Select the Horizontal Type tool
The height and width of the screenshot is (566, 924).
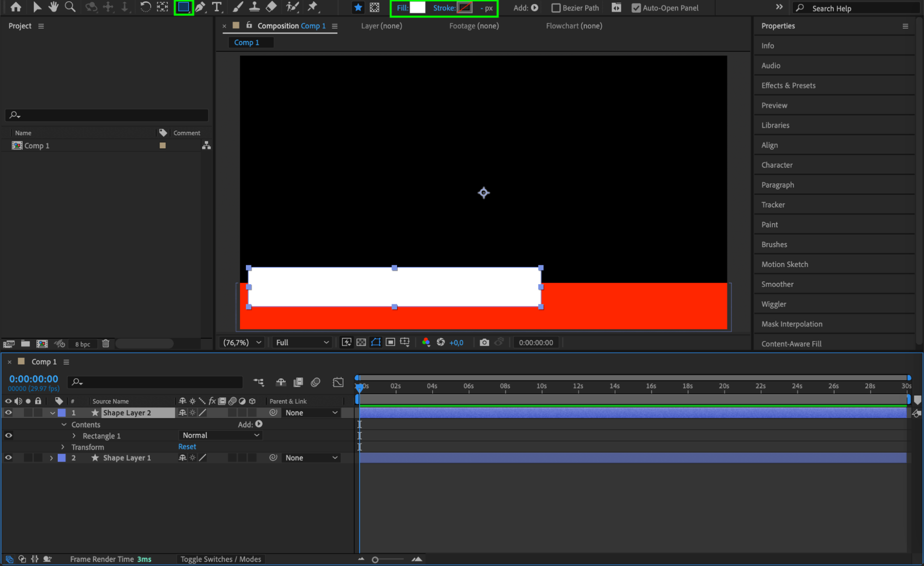click(x=216, y=7)
